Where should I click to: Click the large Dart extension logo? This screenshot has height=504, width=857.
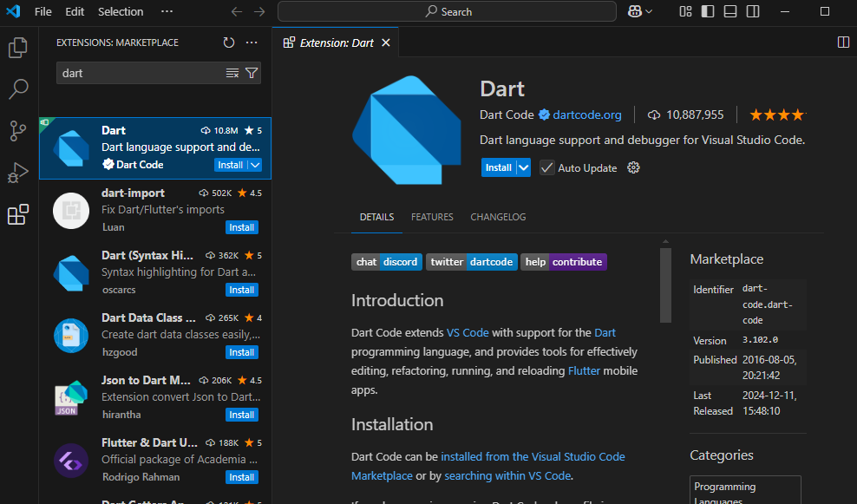[406, 130]
